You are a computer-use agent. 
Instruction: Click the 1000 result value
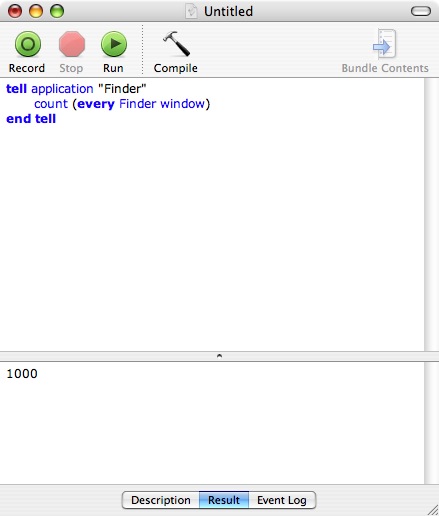point(22,374)
